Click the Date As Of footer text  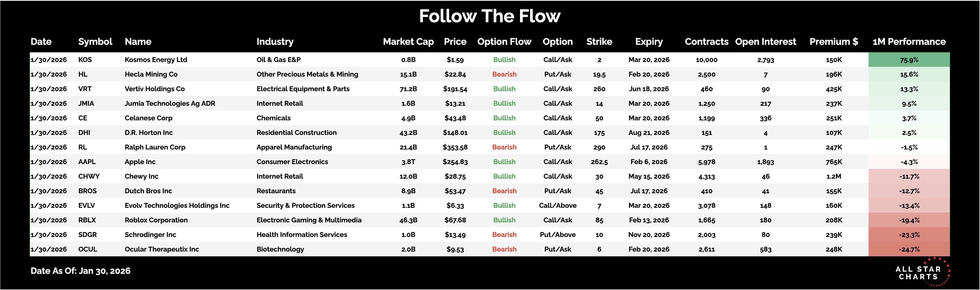tap(80, 271)
